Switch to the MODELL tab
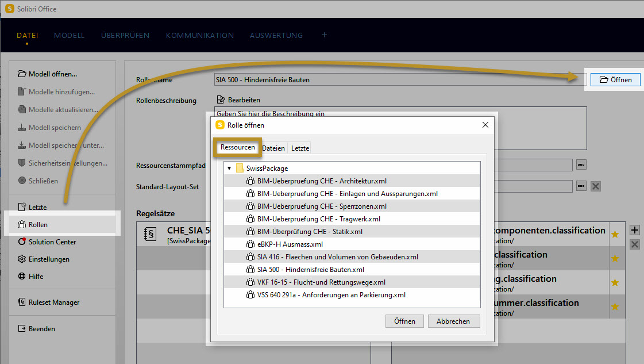This screenshot has width=644, height=364. 69,36
